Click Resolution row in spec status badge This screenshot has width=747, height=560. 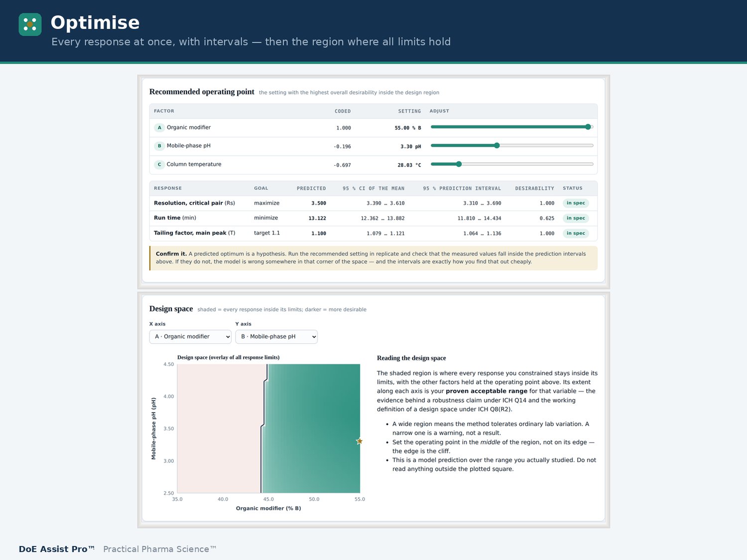(x=576, y=203)
